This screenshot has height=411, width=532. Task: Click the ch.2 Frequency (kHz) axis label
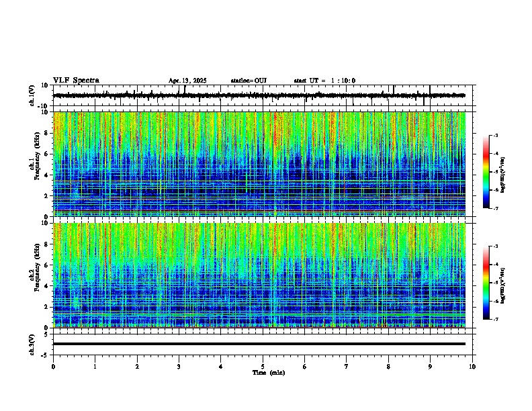click(x=35, y=267)
